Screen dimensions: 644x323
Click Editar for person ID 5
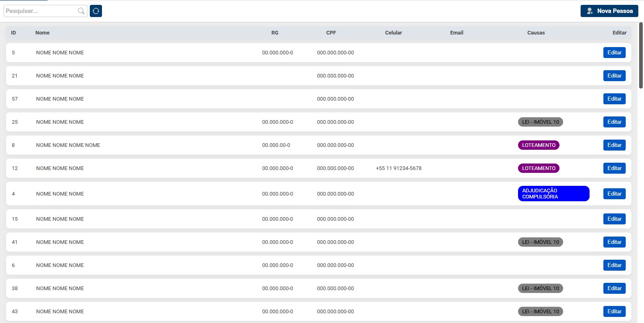[614, 53]
